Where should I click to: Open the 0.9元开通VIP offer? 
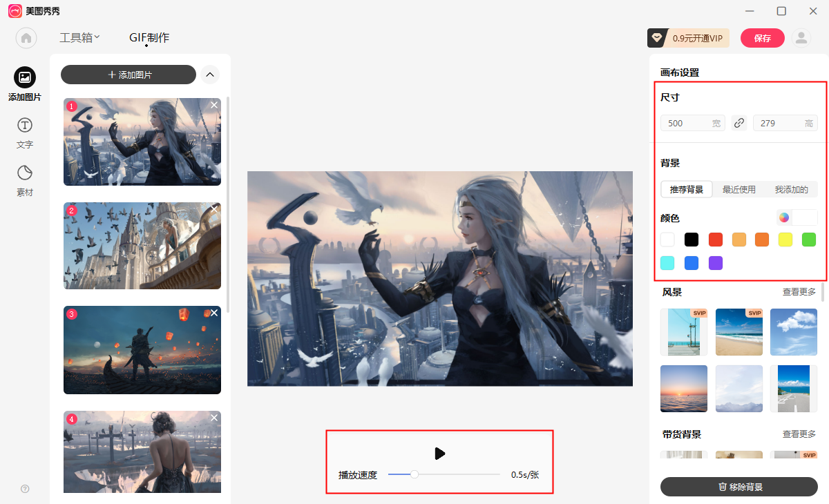[689, 38]
